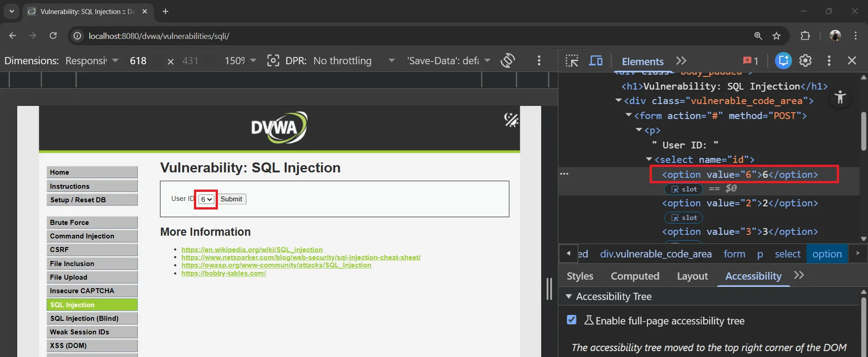Move breadcrumbs right with arrow button

point(858,253)
